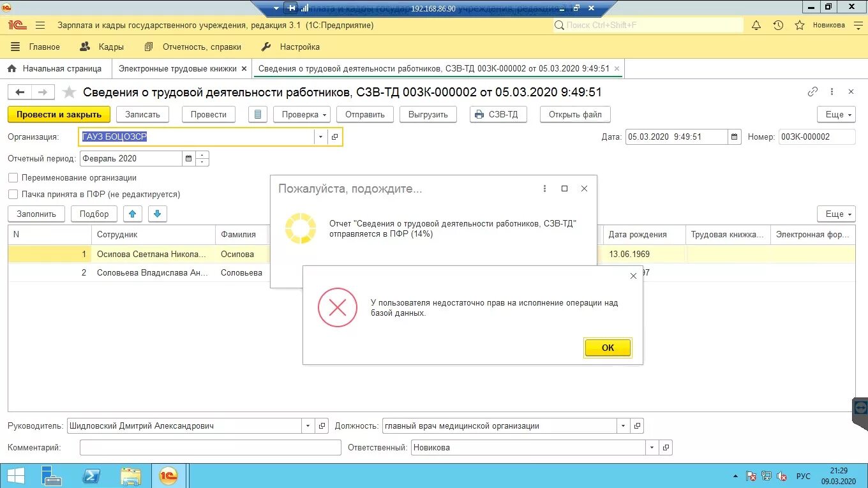The height and width of the screenshot is (488, 868).
Task: Switch to Начальная страница tab
Action: [x=56, y=68]
